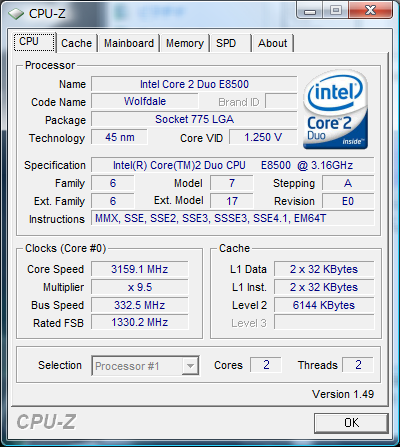Click the OK button
The height and width of the screenshot is (447, 400).
point(351,423)
